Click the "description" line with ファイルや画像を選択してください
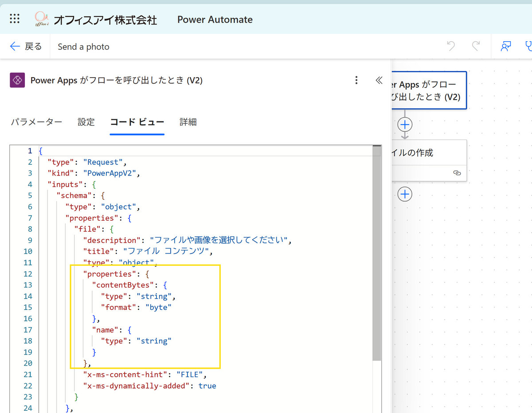This screenshot has width=532, height=413. [x=188, y=240]
